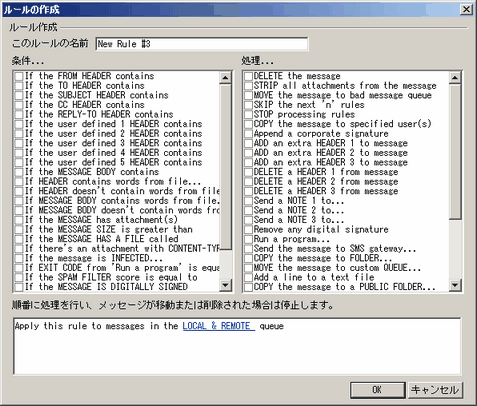Click the キャンセル button

point(435,390)
